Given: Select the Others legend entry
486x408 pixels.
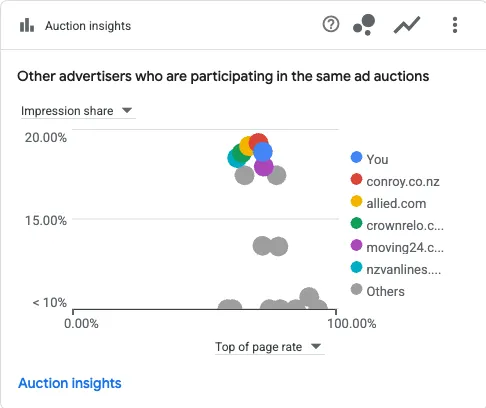Looking at the screenshot, I should tap(378, 291).
